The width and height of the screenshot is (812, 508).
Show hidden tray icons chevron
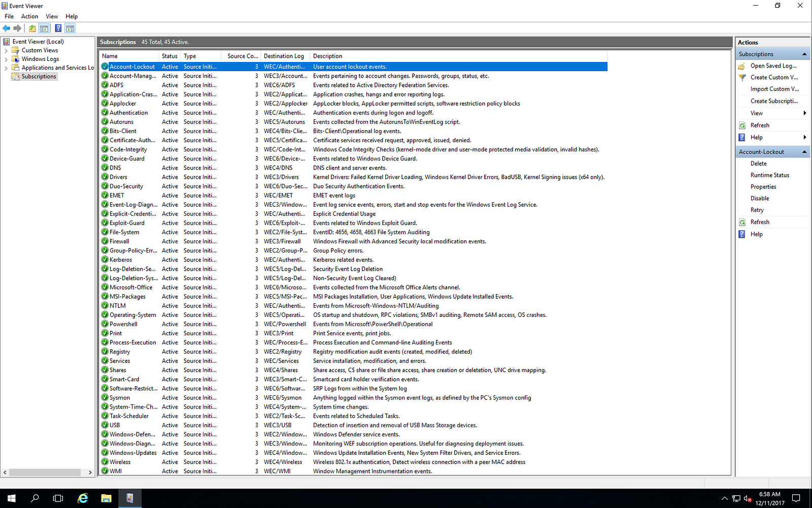click(724, 498)
